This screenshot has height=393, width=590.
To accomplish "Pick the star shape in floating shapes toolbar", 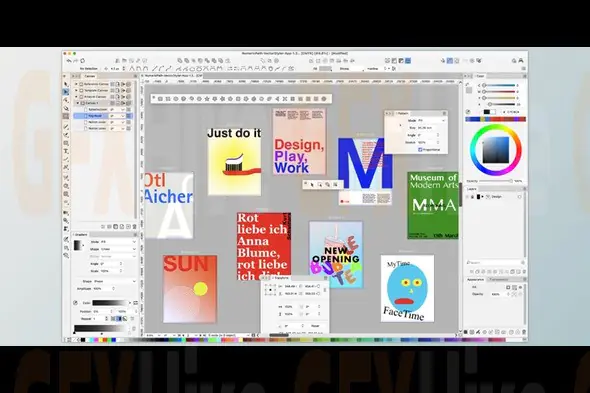I will [207, 99].
